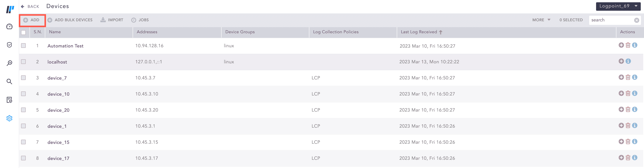The image size is (644, 168).
Task: Open the Dashboard speedometer icon in sidebar
Action: tap(9, 26)
